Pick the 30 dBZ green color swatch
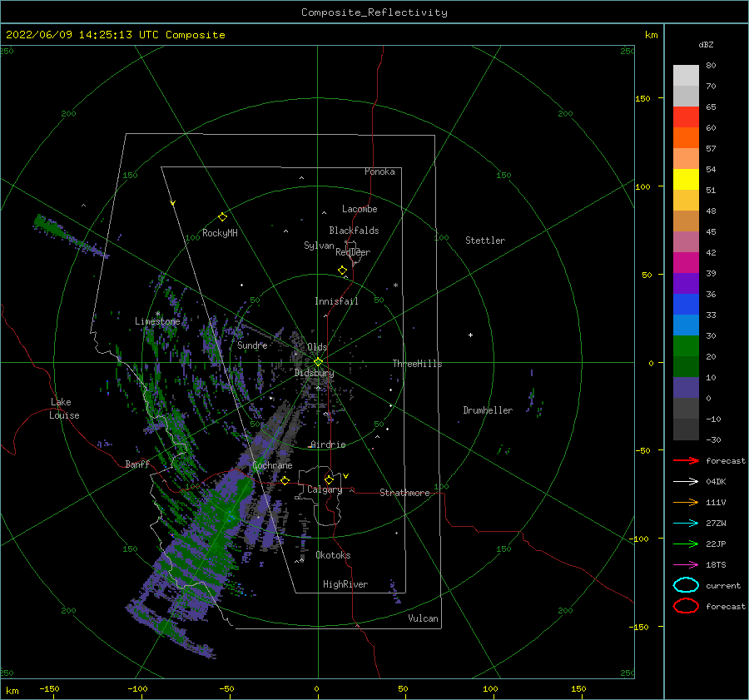Viewport: 749px width, 700px height. (x=686, y=345)
